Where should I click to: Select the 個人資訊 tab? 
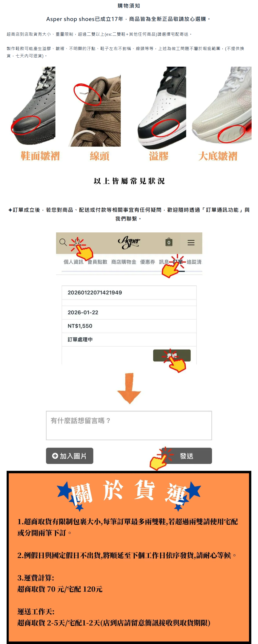click(x=73, y=262)
